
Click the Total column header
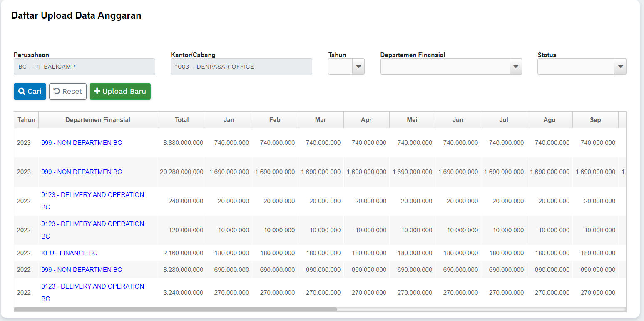click(182, 120)
